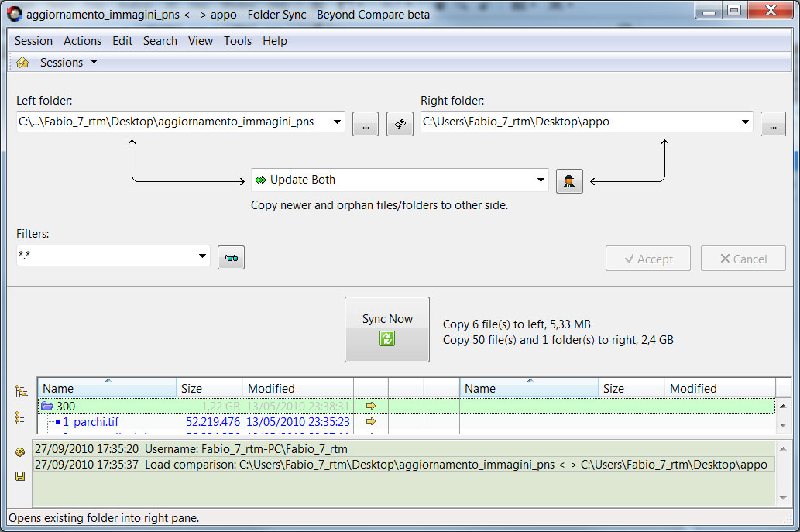The width and height of the screenshot is (800, 532).
Task: Click the save log floppy icon
Action: (20, 475)
